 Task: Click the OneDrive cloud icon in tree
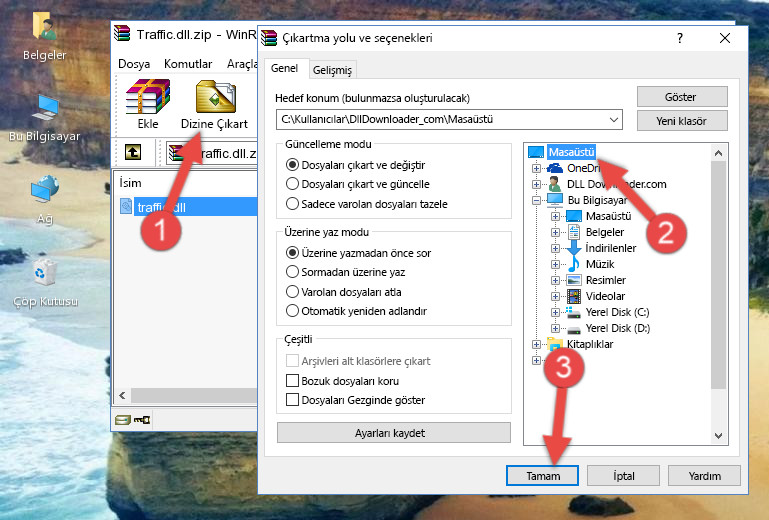[555, 168]
